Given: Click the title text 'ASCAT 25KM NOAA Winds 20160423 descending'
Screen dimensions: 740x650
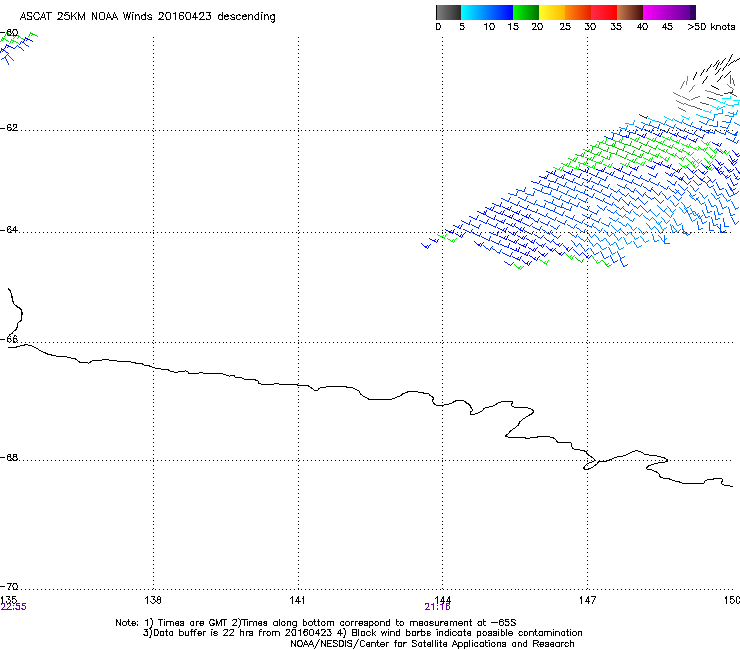Looking at the screenshot, I should point(147,17).
